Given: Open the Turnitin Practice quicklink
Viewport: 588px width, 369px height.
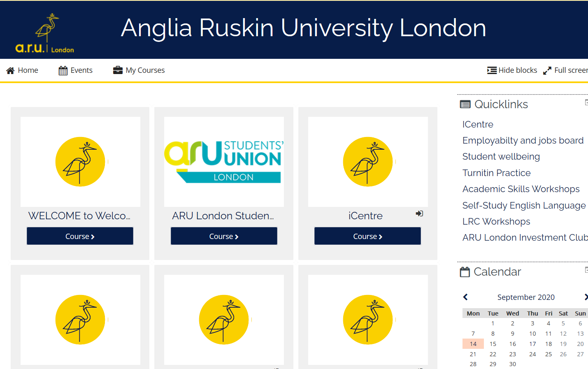Looking at the screenshot, I should (x=496, y=173).
